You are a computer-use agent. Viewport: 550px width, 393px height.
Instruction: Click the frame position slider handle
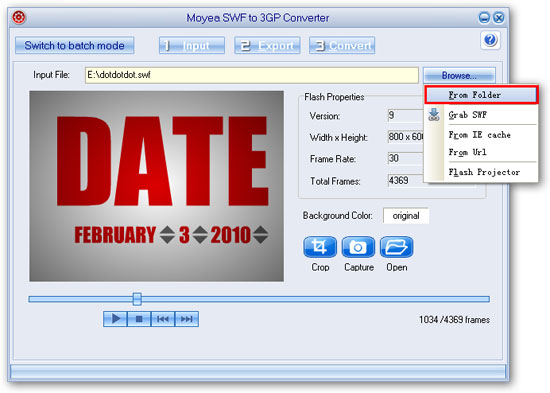[x=137, y=299]
